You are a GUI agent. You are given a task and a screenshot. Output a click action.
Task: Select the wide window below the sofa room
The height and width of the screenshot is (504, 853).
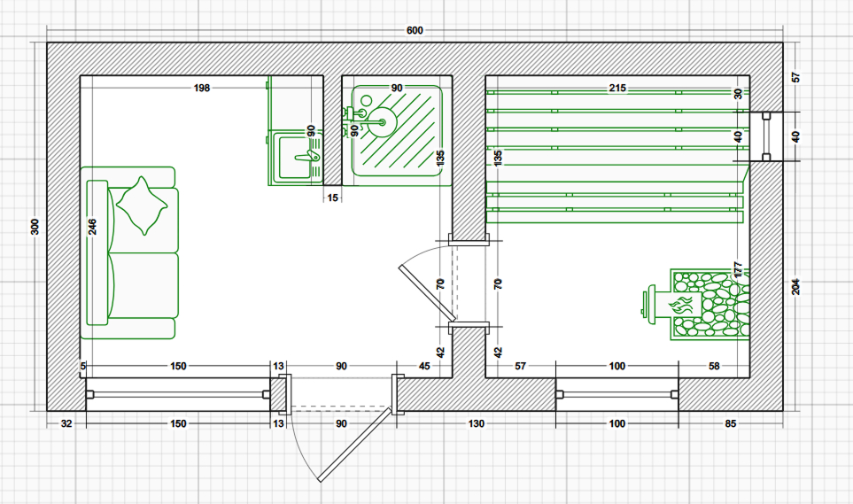178,394
